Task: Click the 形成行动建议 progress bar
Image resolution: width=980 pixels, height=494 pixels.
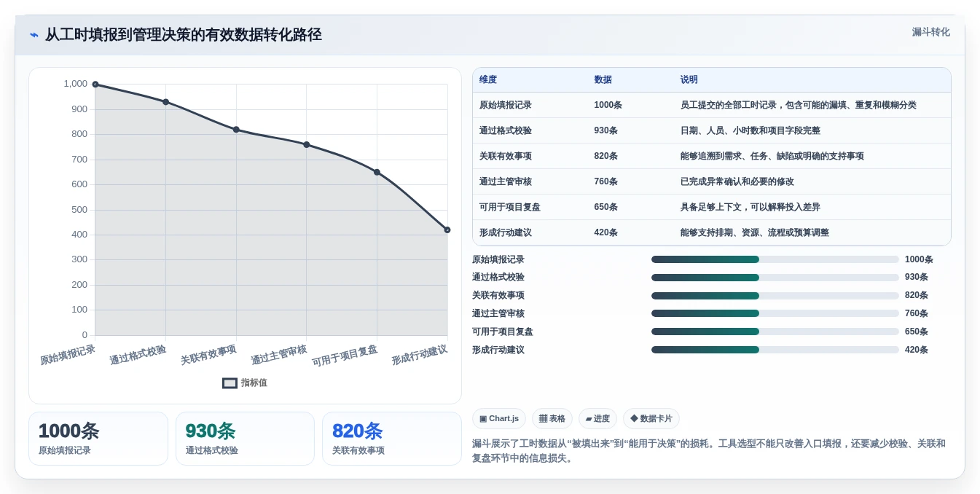Action: (775, 350)
